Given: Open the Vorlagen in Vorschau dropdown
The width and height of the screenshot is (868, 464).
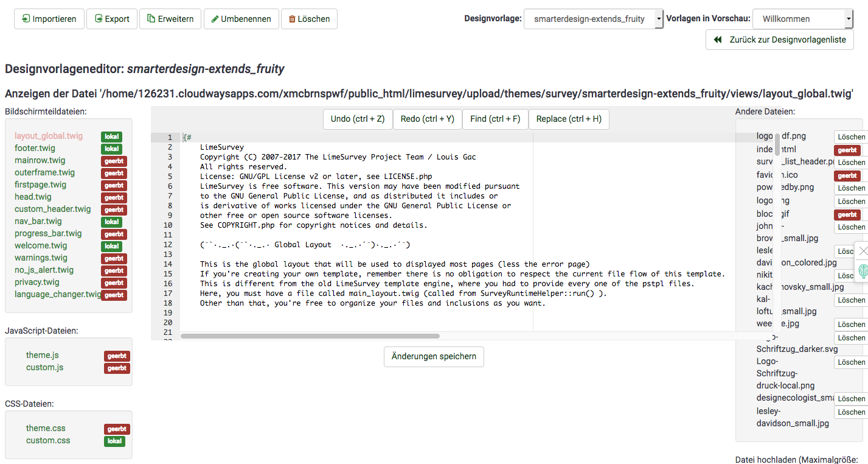Looking at the screenshot, I should 803,19.
